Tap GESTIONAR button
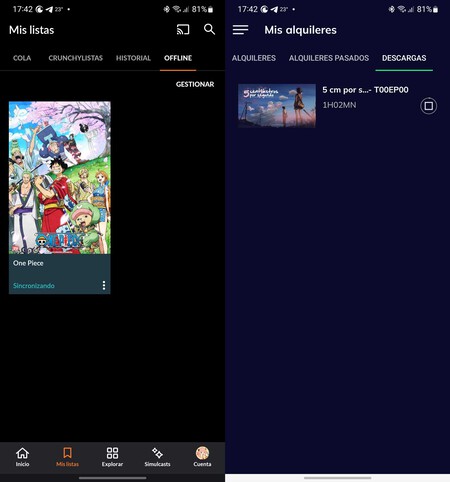The image size is (450, 482). point(195,84)
